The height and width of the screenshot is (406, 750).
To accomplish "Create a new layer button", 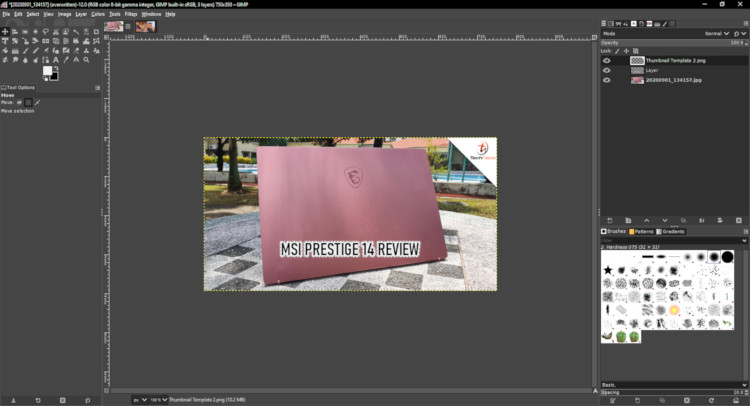I will [609, 220].
